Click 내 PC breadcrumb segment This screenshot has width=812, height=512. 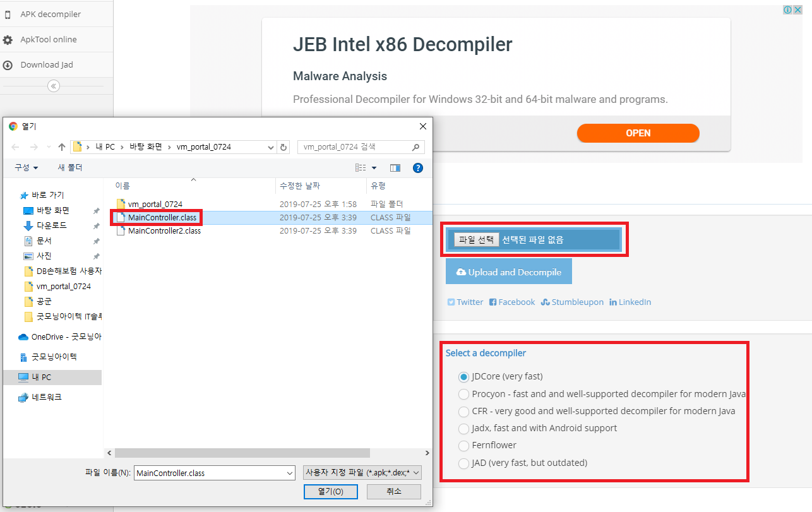tap(105, 147)
